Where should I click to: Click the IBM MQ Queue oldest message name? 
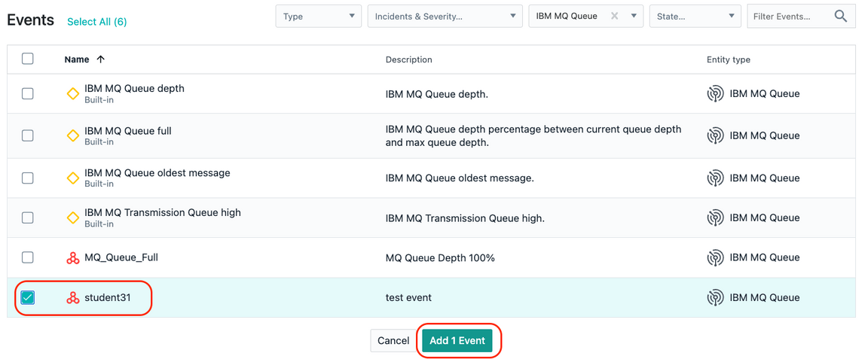coord(157,172)
